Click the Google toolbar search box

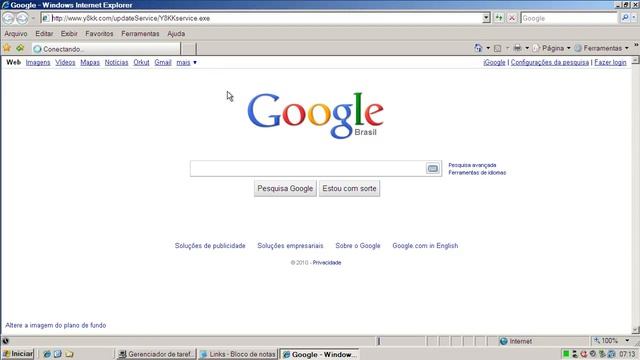(569, 18)
